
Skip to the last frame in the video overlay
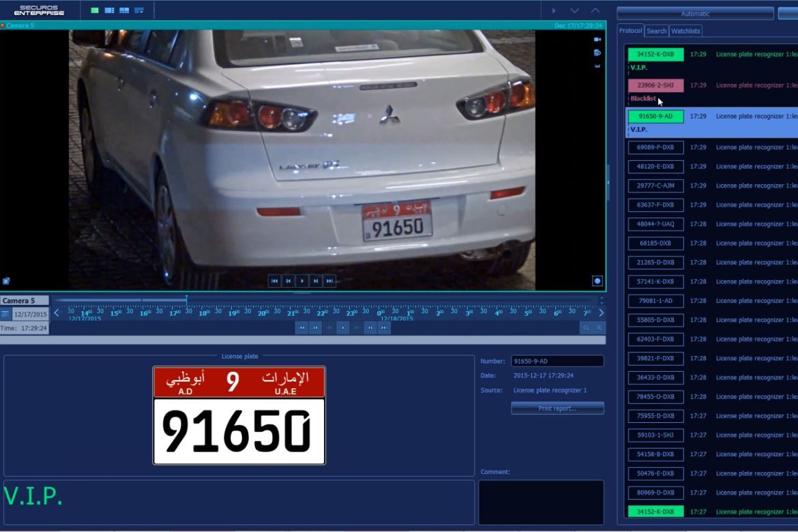tap(329, 280)
